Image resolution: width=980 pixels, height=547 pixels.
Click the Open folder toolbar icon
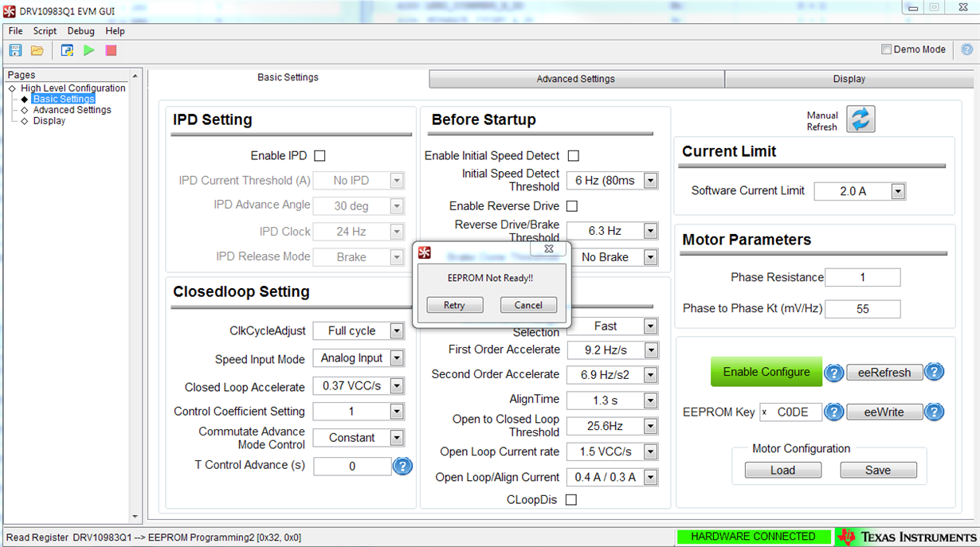(x=37, y=50)
